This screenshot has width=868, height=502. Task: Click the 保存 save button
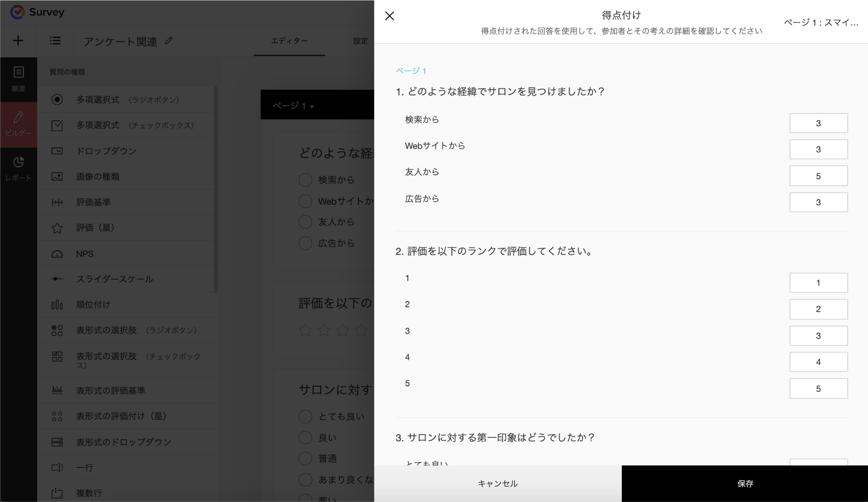[745, 483]
